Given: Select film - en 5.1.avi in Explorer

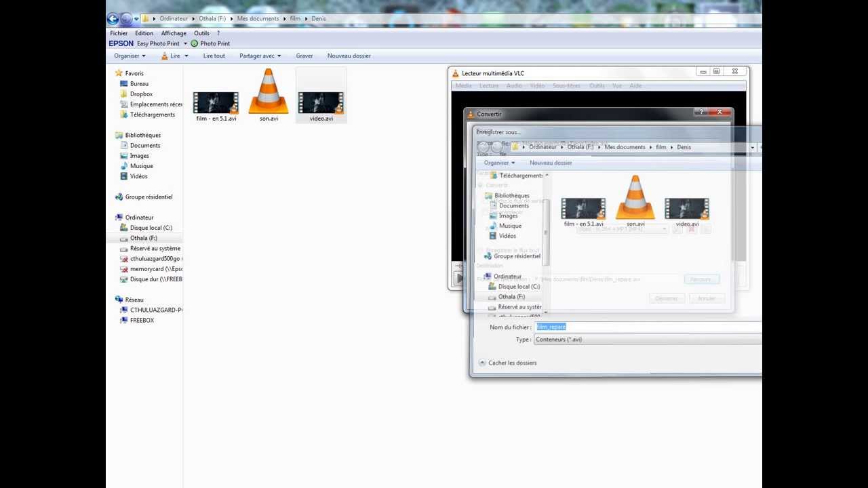Looking at the screenshot, I should 216,106.
